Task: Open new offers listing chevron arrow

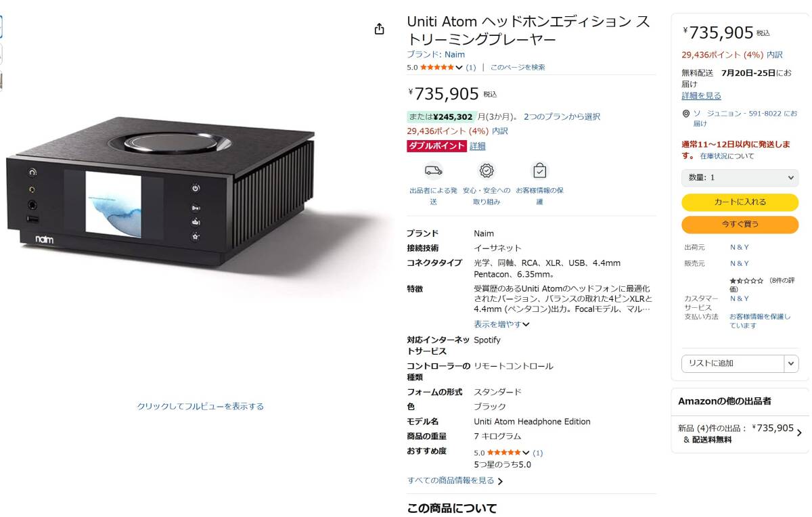Action: coord(799,433)
